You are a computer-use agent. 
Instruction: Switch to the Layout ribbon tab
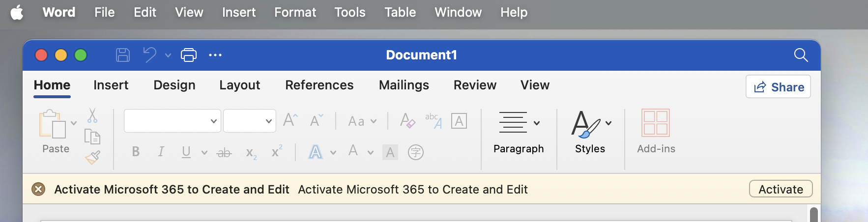(x=240, y=85)
